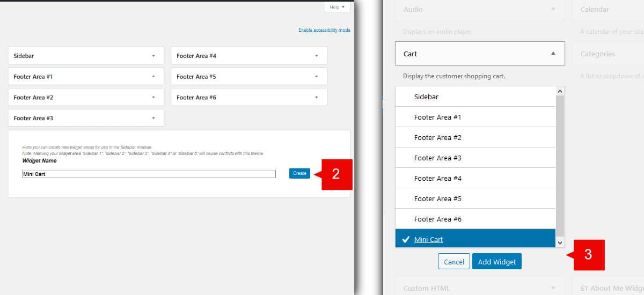Select Footer Area #2 in the list

(x=437, y=137)
